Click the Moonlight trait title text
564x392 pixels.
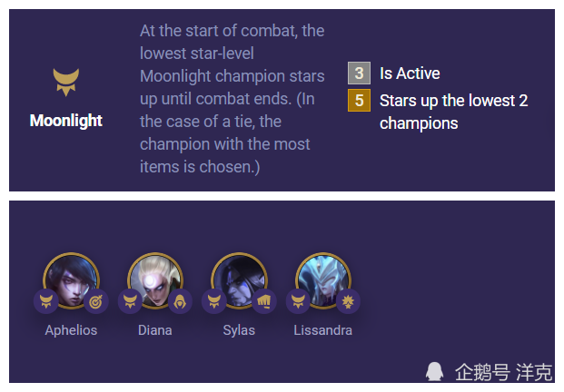[x=66, y=121]
